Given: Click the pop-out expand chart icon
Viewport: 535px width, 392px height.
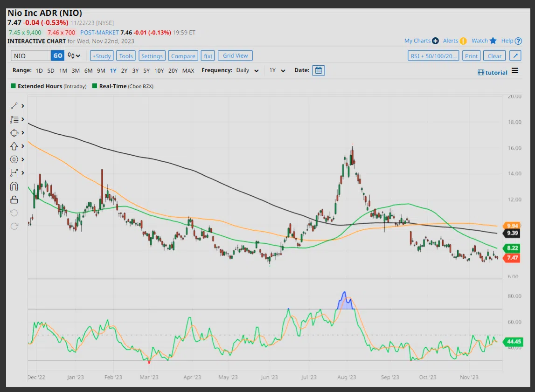Looking at the screenshot, I should coord(515,55).
